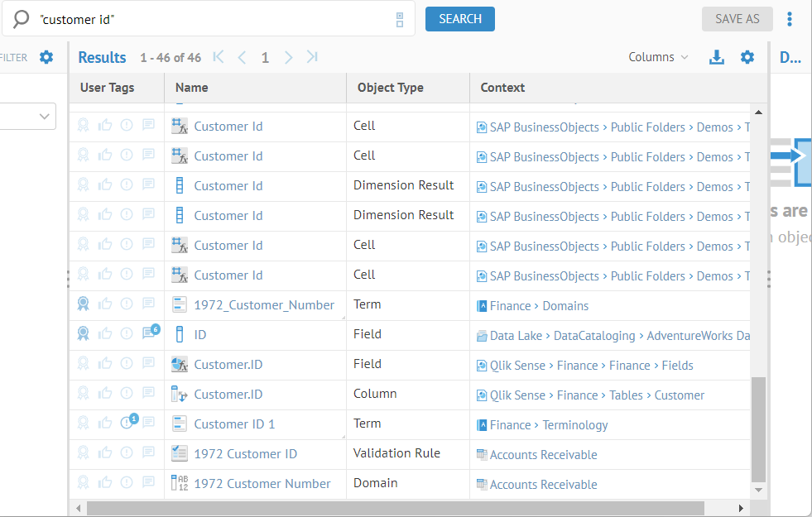Toggle certification ribbon on ID field row
The height and width of the screenshot is (517, 812).
[83, 334]
